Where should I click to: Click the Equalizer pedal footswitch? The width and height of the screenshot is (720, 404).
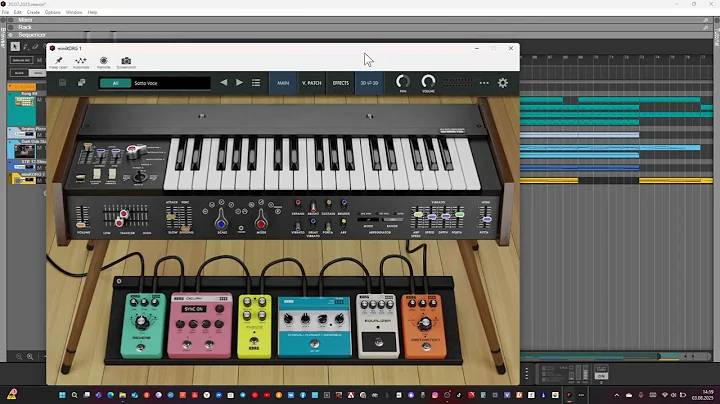click(378, 342)
